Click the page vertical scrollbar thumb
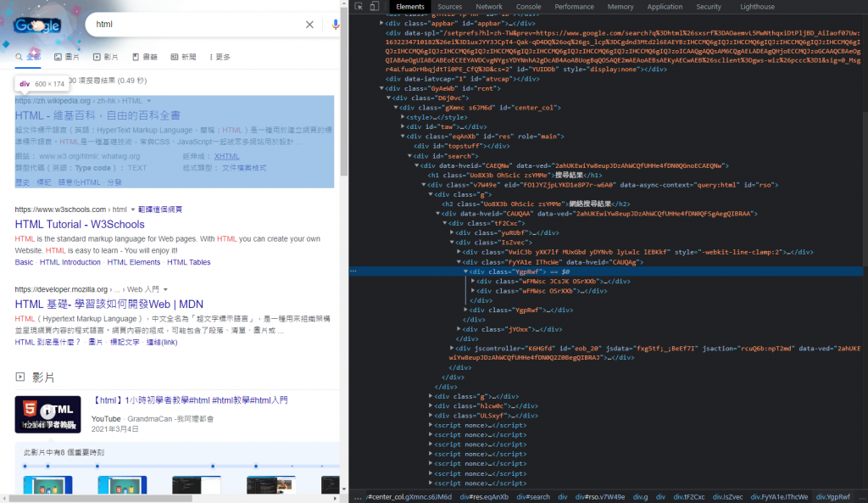 (x=344, y=92)
